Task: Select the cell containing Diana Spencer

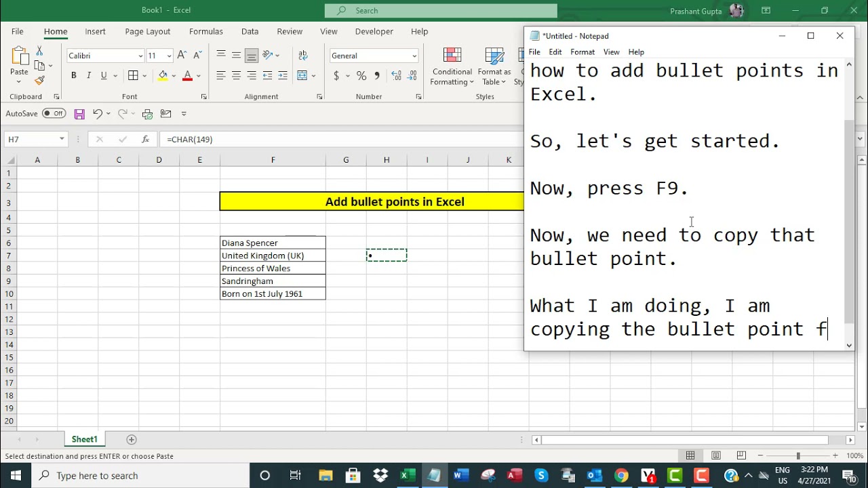Action: 273,243
